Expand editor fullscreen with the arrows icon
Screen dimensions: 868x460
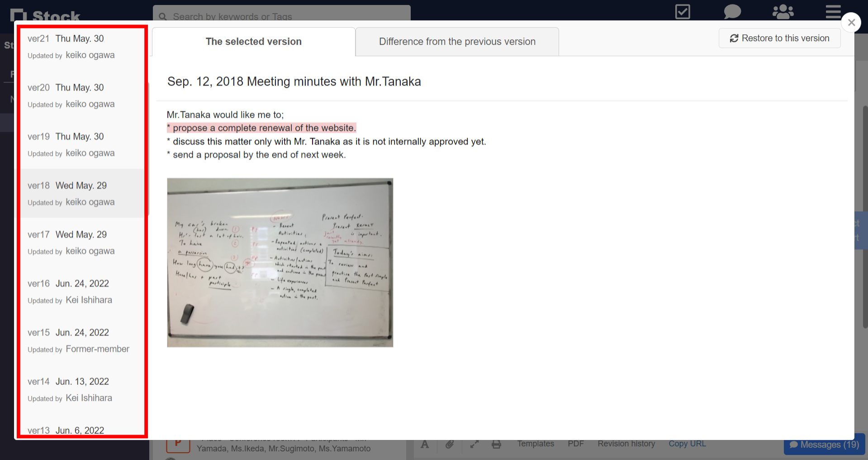[474, 445]
